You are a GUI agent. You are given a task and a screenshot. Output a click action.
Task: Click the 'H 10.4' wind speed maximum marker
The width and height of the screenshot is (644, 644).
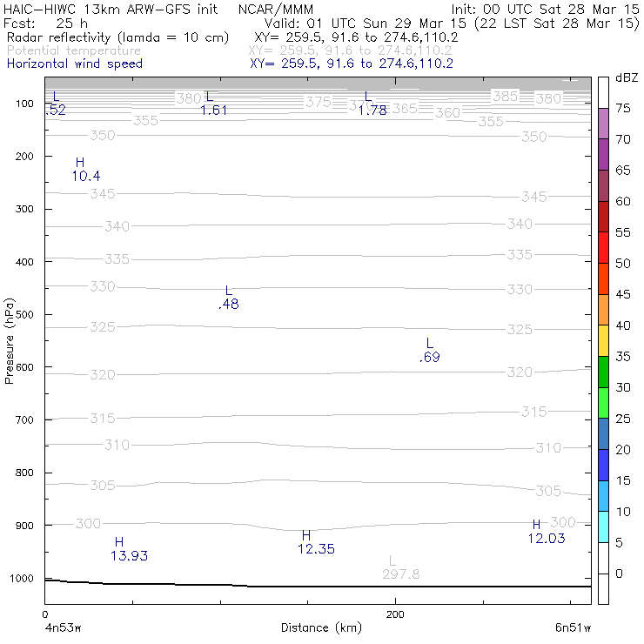[85, 170]
